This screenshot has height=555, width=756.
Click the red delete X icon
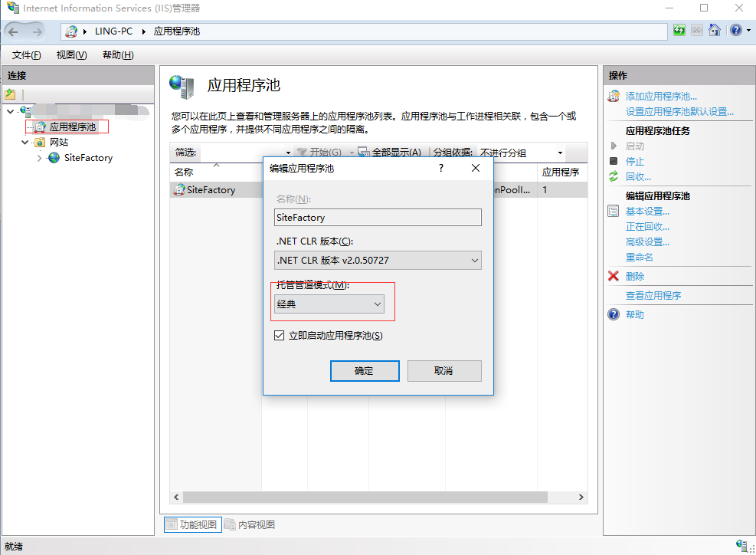click(x=614, y=276)
